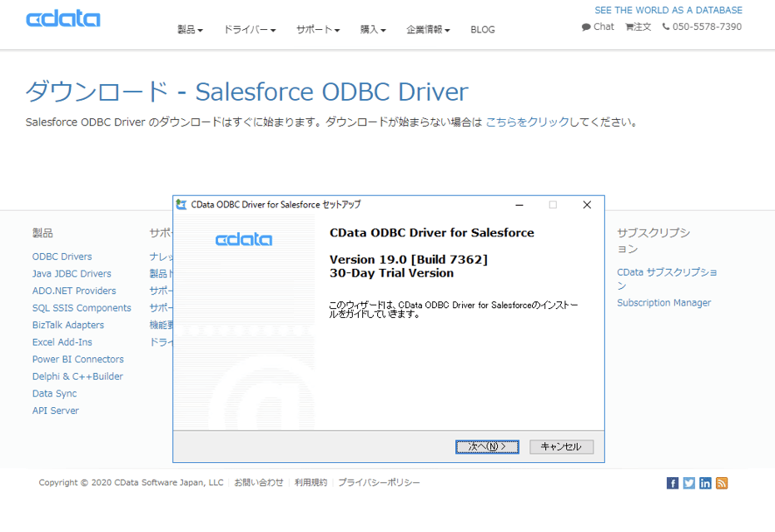775x532 pixels.
Task: Open the Chat speech bubble link
Action: 598,27
